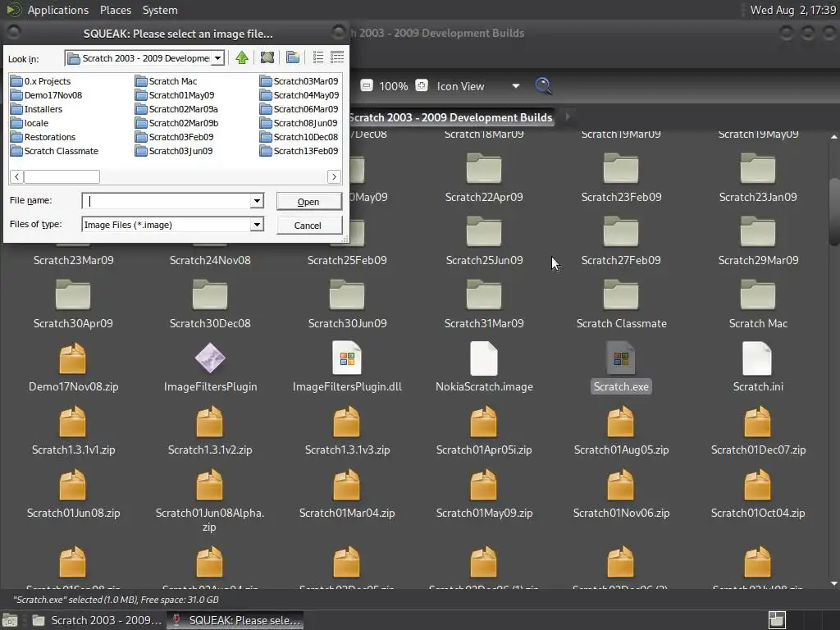Select Scratch02Mar09b folder in dialog list
The height and width of the screenshot is (630, 840).
(177, 123)
